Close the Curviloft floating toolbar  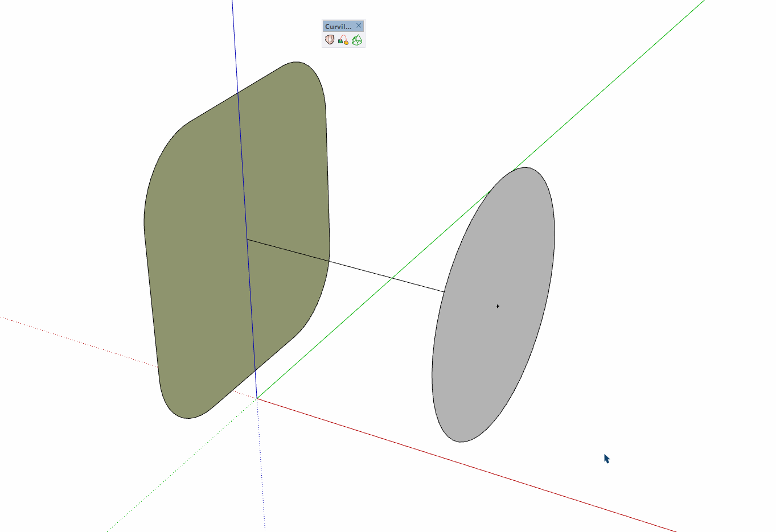[x=359, y=26]
